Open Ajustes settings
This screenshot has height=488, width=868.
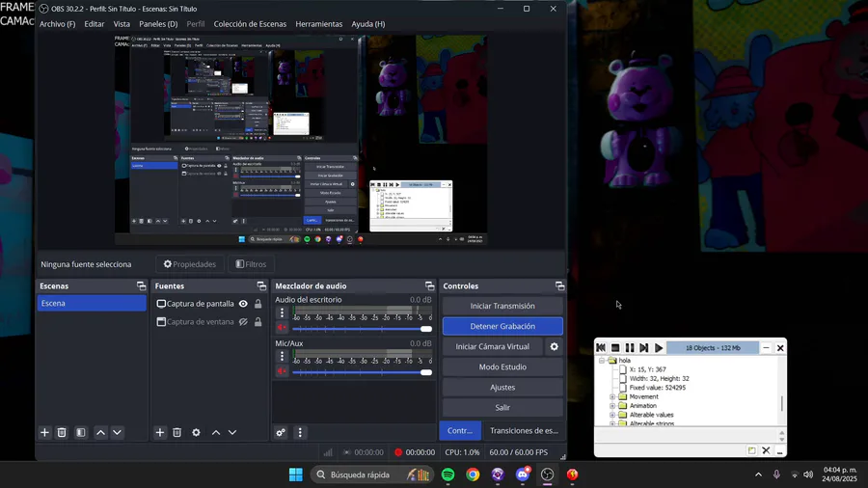point(502,388)
